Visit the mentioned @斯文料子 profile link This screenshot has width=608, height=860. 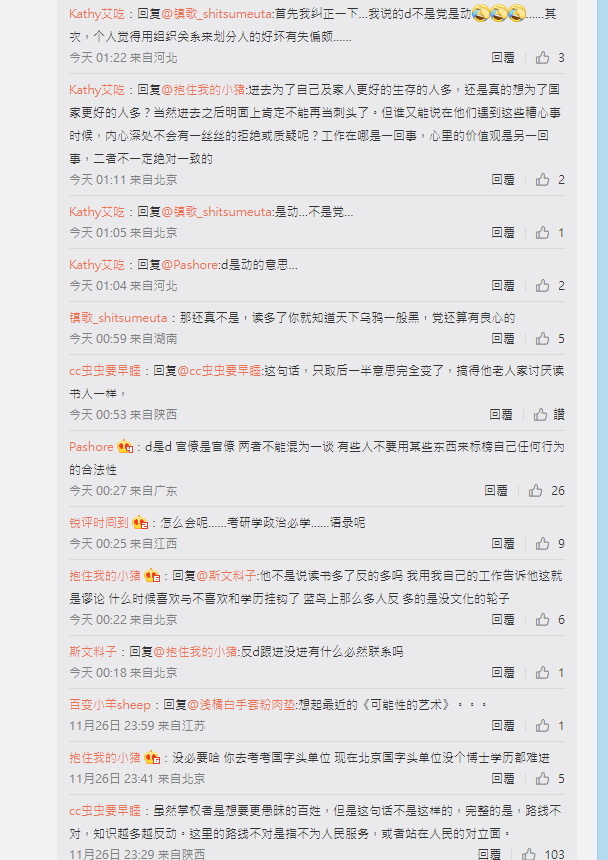click(x=226, y=576)
